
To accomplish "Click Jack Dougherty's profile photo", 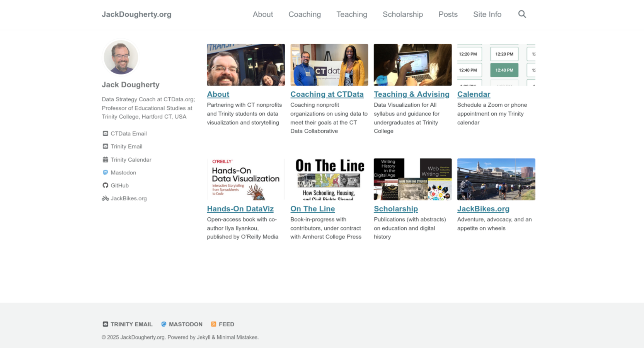I will coord(121,57).
